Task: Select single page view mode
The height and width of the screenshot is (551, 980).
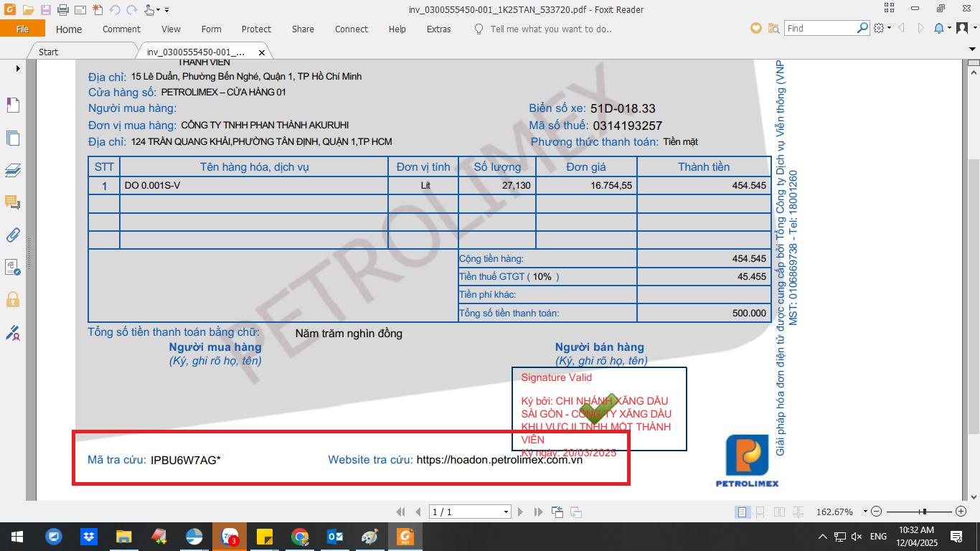Action: [x=743, y=512]
